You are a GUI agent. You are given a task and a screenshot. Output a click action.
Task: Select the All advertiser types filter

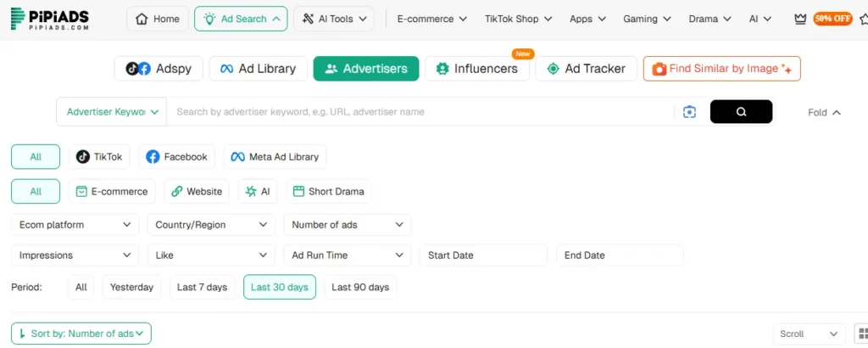36,192
